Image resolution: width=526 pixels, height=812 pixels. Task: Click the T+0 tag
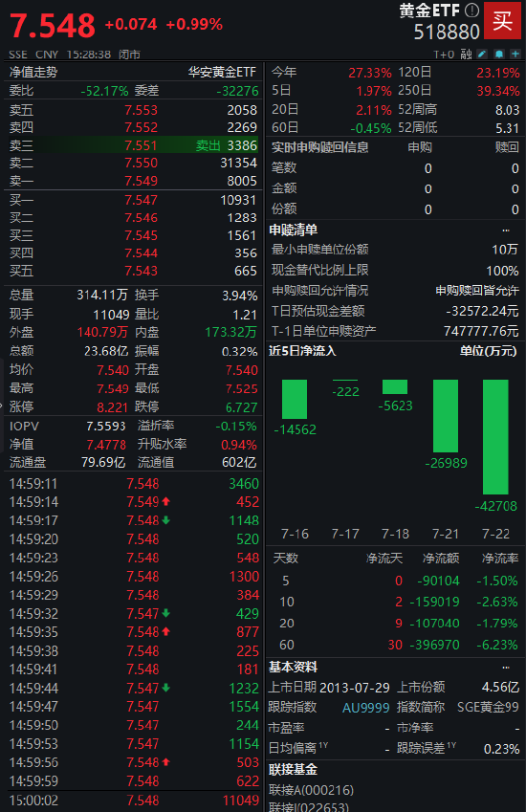[444, 55]
